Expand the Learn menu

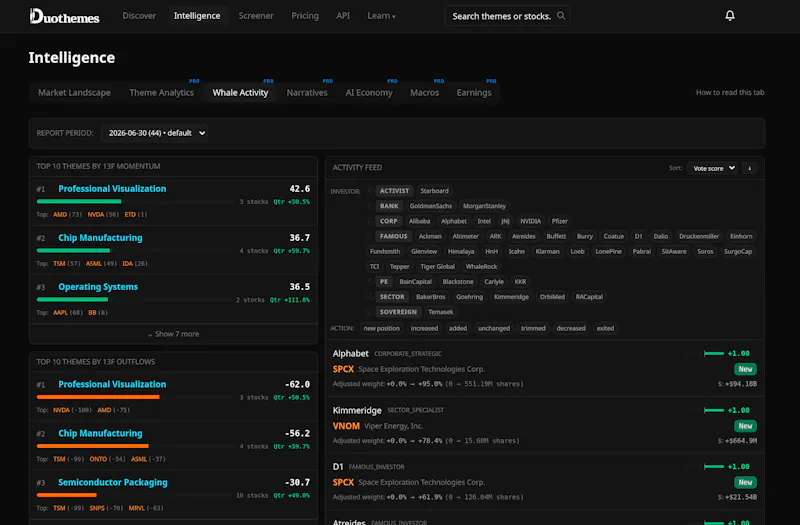point(381,16)
